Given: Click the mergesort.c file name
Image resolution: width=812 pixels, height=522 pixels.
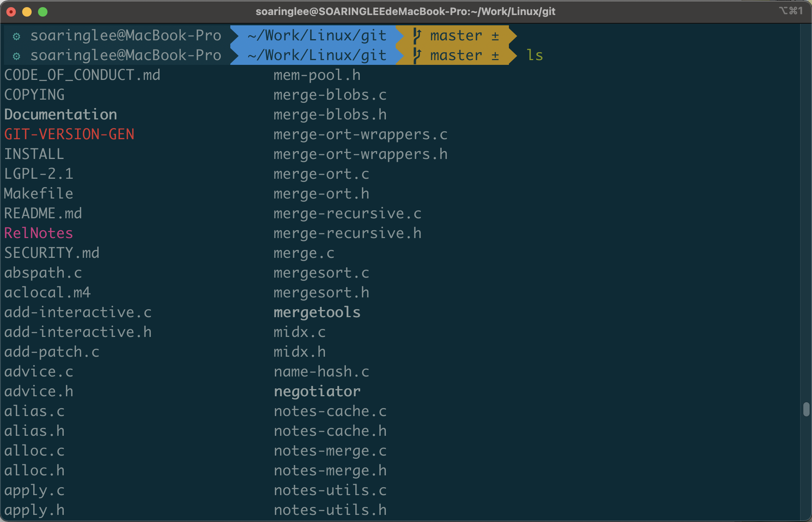Looking at the screenshot, I should pos(322,273).
